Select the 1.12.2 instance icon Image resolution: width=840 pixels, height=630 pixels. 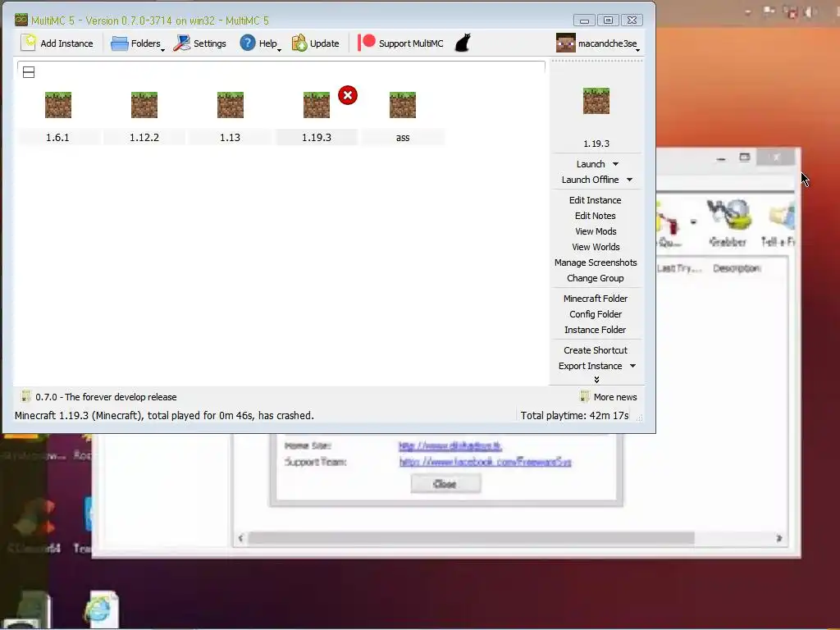144,105
